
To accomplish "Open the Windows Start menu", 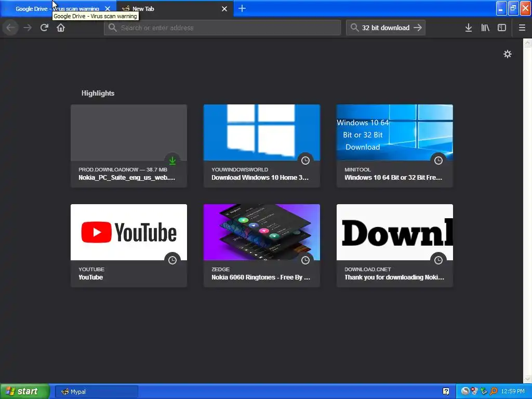I will [x=25, y=391].
